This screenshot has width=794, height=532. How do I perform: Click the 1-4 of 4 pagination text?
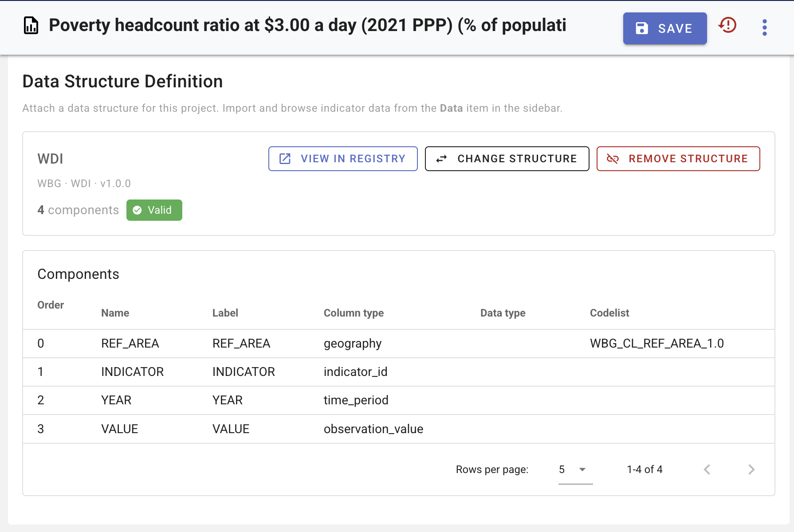(x=645, y=469)
